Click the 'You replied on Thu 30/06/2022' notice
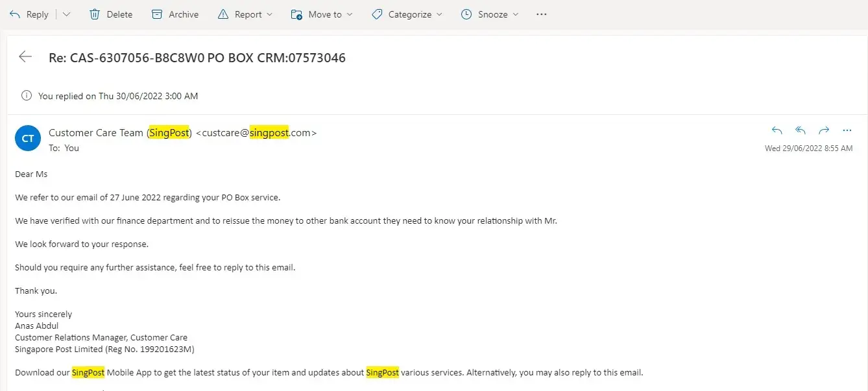Image resolution: width=868 pixels, height=391 pixels. pyautogui.click(x=118, y=96)
